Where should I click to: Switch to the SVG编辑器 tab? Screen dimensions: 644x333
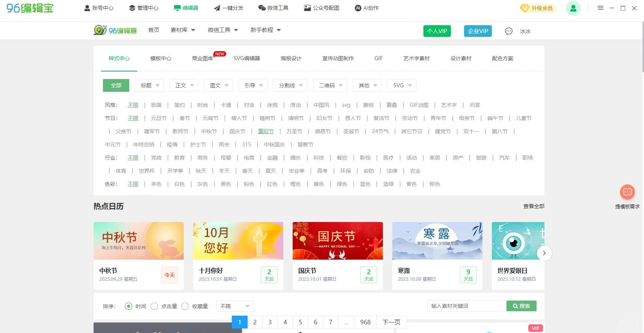tap(246, 58)
